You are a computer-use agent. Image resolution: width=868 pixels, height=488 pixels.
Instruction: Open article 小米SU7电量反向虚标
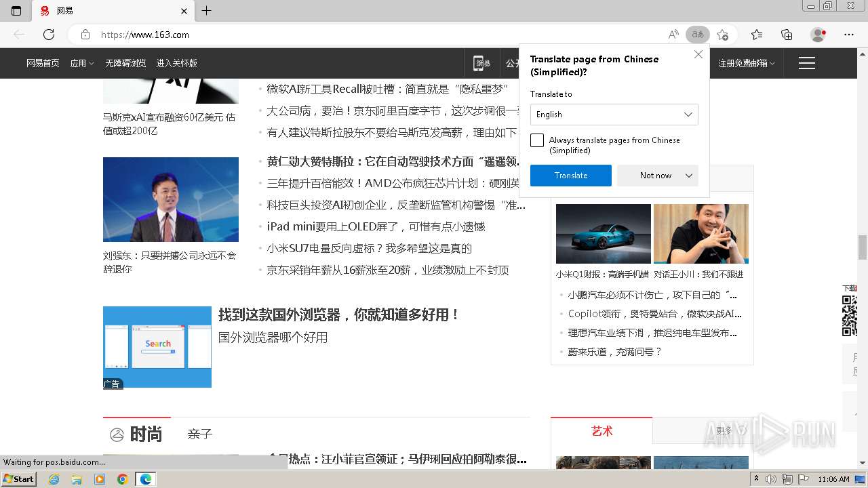coord(369,248)
